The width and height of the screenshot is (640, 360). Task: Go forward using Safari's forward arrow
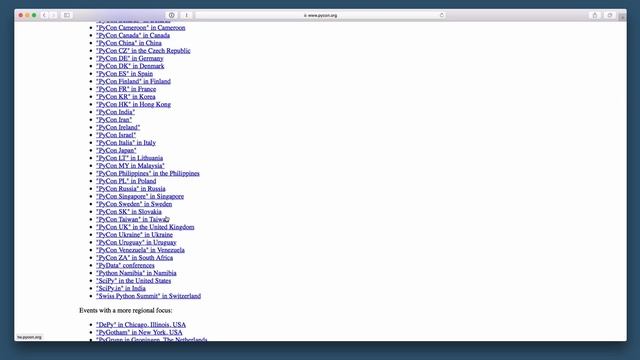[x=53, y=16]
